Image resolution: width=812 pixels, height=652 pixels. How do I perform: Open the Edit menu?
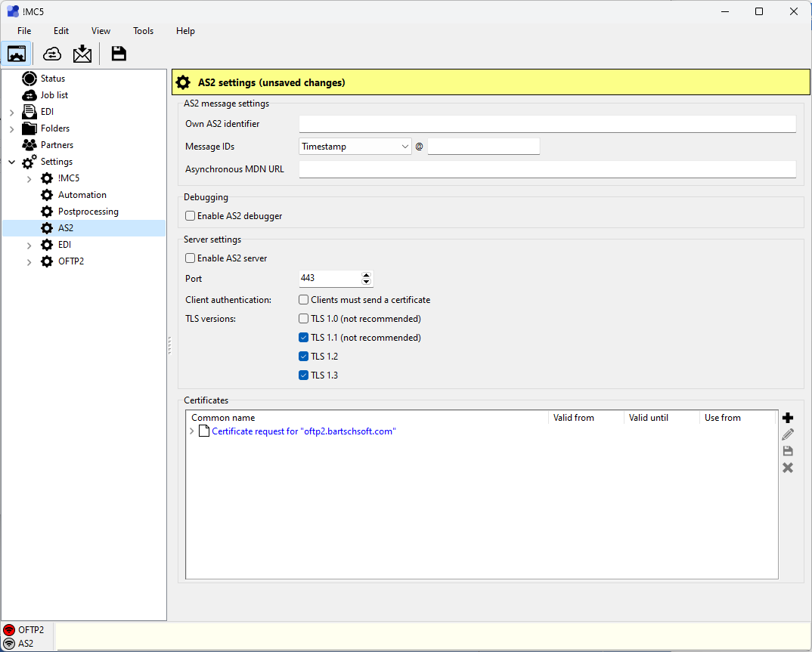61,30
